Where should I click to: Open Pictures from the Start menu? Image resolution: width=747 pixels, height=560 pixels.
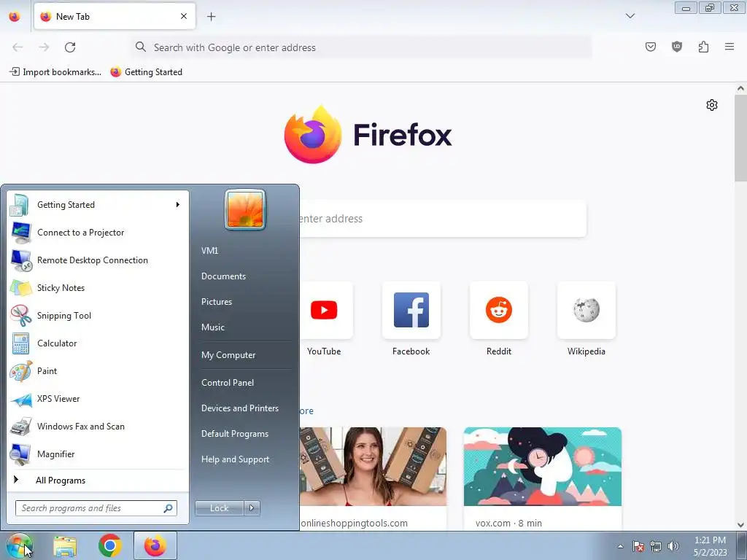pos(216,302)
